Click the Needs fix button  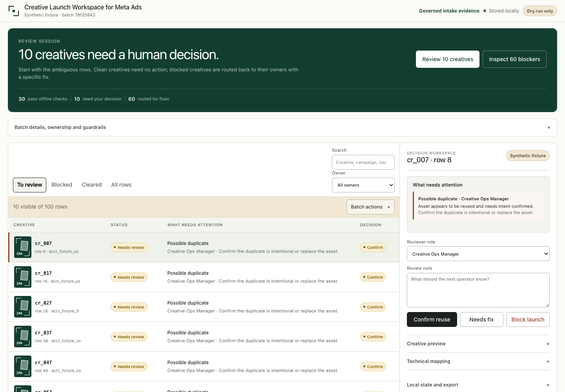(x=481, y=319)
